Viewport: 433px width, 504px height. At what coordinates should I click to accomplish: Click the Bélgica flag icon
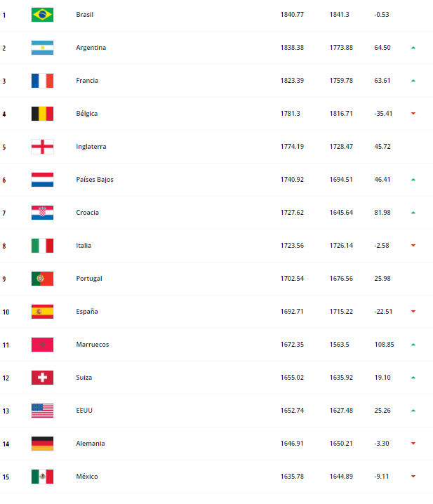click(42, 114)
